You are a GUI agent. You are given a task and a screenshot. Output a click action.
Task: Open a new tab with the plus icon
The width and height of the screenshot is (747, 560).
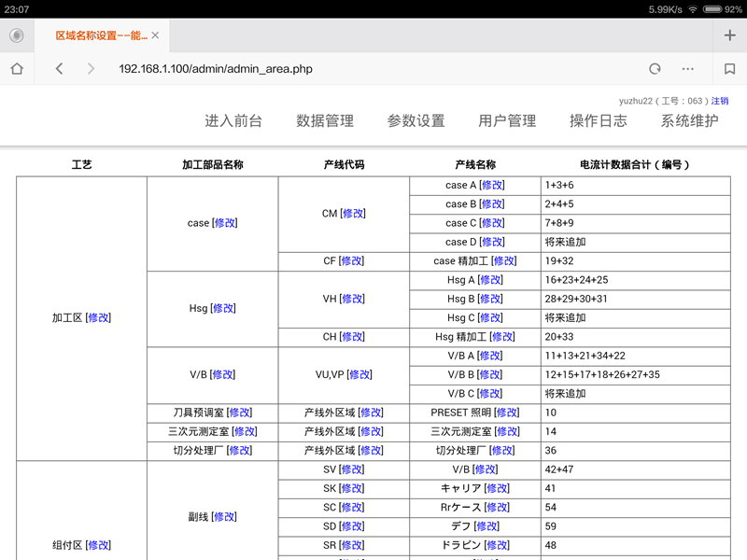pyautogui.click(x=729, y=35)
